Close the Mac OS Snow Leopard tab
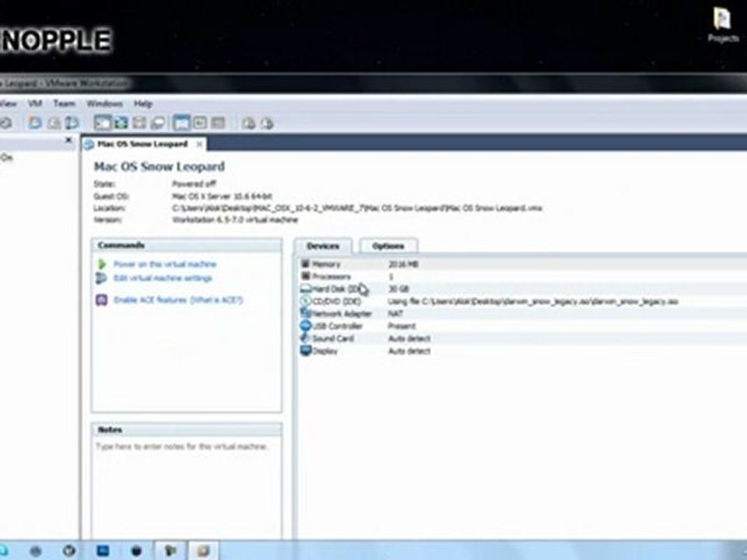Viewport: 747px width, 560px height. pyautogui.click(x=200, y=144)
